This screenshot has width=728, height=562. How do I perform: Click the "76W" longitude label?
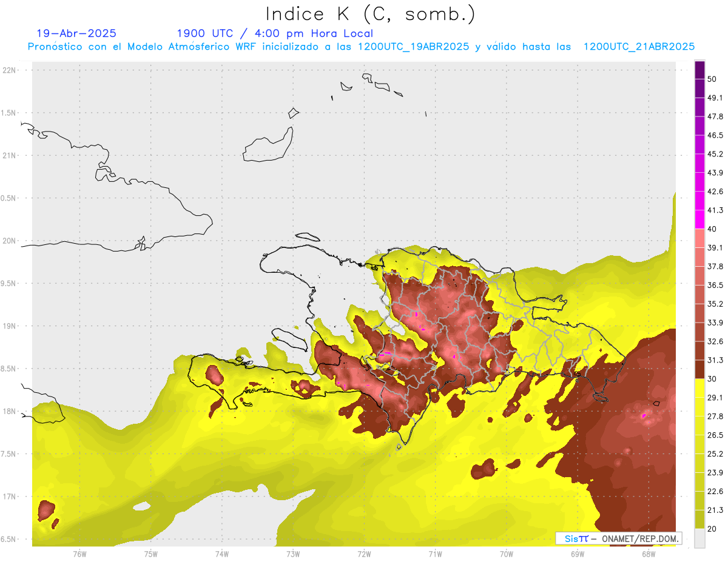click(x=79, y=554)
